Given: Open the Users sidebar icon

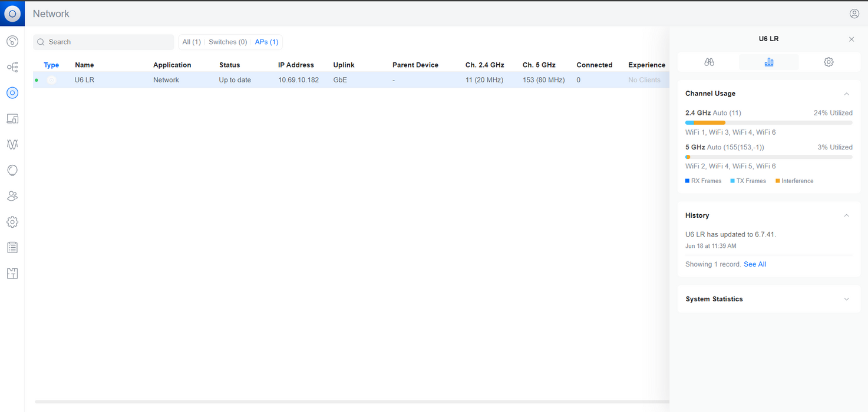Looking at the screenshot, I should (12, 196).
